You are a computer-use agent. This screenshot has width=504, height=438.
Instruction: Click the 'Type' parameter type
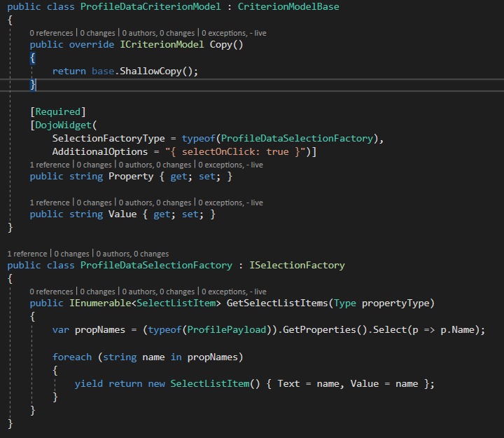click(345, 303)
